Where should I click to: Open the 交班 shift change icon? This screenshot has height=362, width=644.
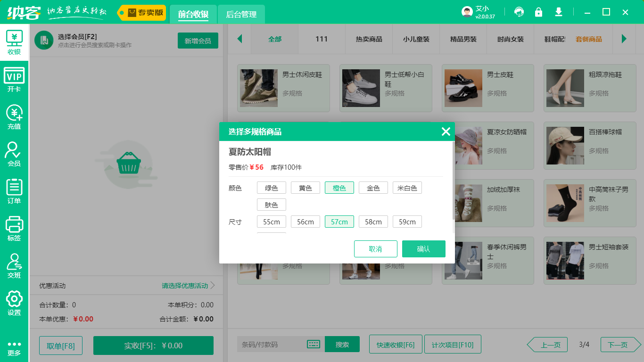click(14, 265)
